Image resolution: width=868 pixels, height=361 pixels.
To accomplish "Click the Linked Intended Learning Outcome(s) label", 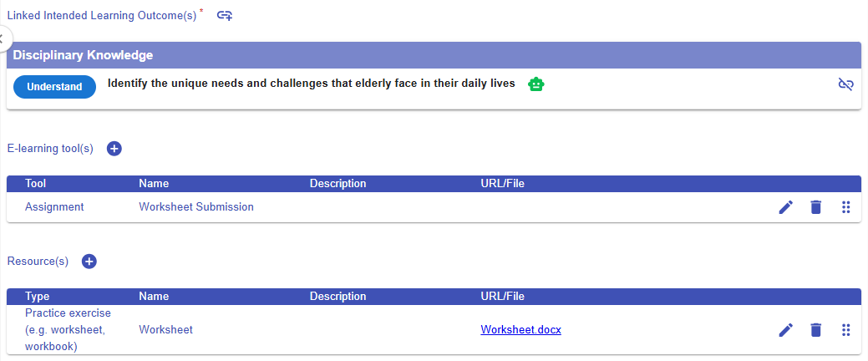I will click(x=102, y=15).
